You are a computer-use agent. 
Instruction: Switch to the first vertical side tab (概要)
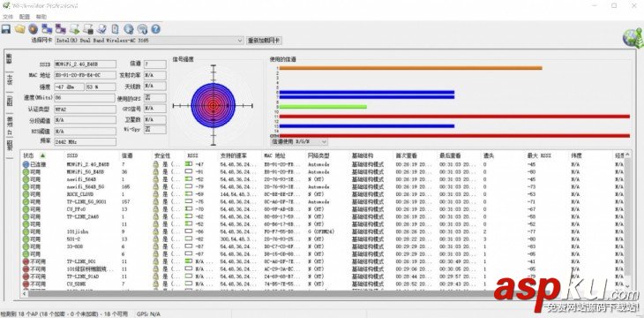pos(9,58)
